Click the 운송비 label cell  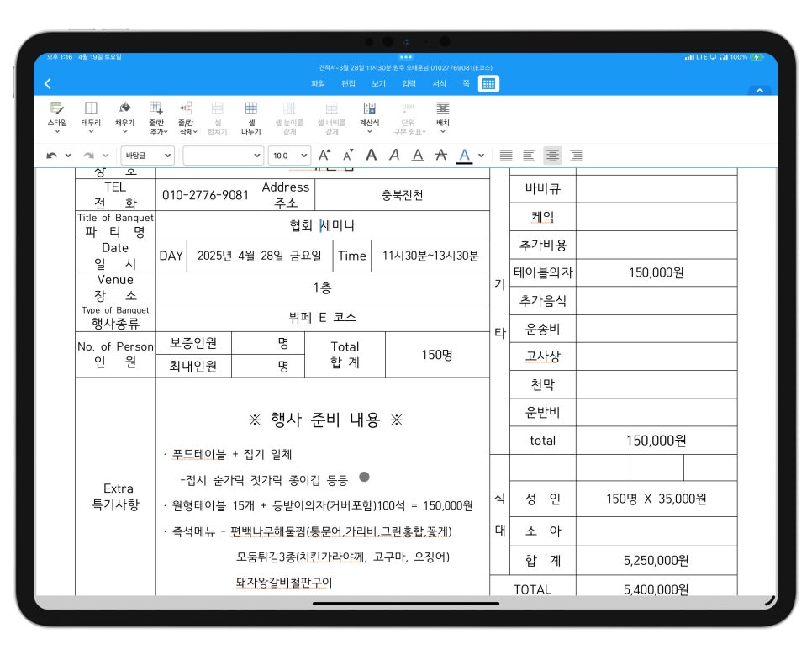coord(542,329)
